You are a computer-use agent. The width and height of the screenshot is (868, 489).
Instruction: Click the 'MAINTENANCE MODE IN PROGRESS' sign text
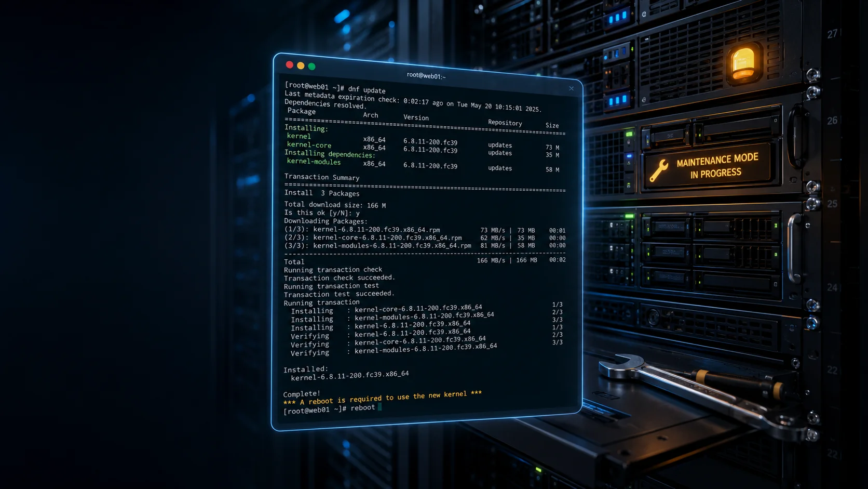(x=717, y=166)
